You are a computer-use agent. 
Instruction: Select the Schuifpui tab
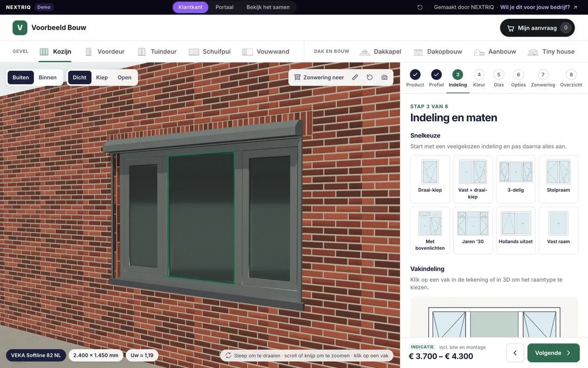click(209, 51)
